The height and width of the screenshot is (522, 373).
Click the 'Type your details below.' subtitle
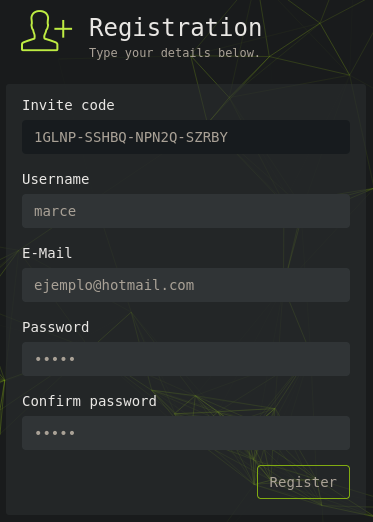pyautogui.click(x=174, y=53)
